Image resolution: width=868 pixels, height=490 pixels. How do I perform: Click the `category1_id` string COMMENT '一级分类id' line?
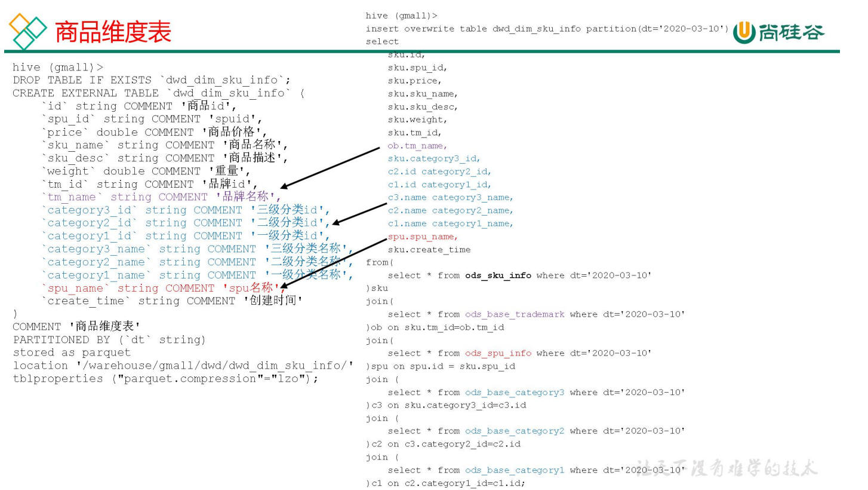(186, 237)
